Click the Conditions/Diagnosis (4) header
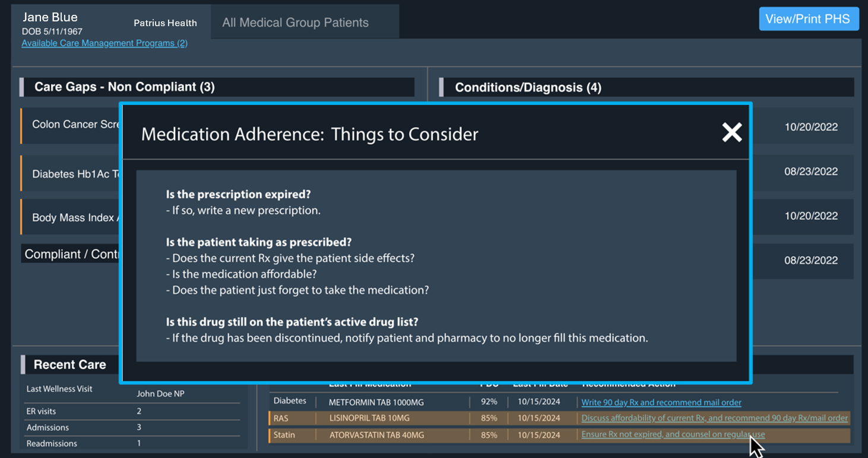Image resolution: width=868 pixels, height=458 pixels. click(x=528, y=88)
